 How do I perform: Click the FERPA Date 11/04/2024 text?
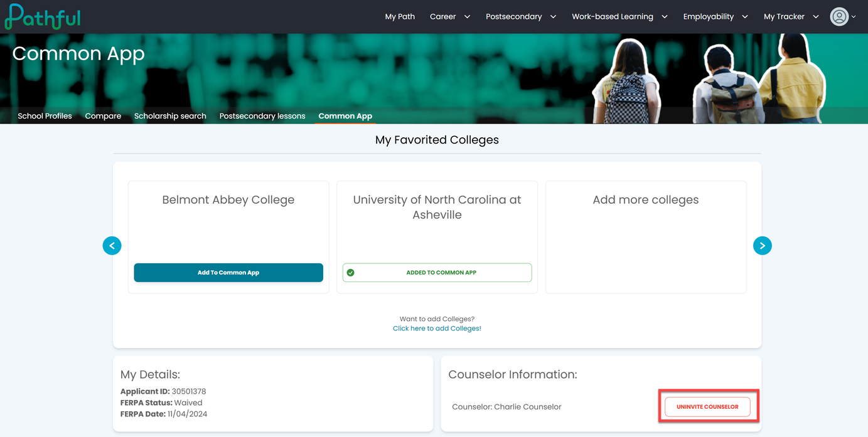164,414
